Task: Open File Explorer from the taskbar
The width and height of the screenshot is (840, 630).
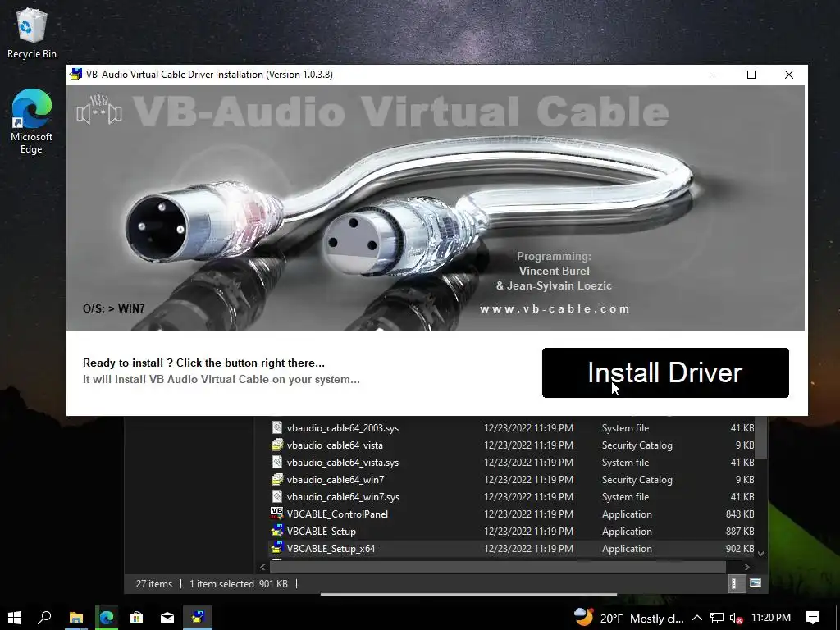Action: pyautogui.click(x=76, y=618)
